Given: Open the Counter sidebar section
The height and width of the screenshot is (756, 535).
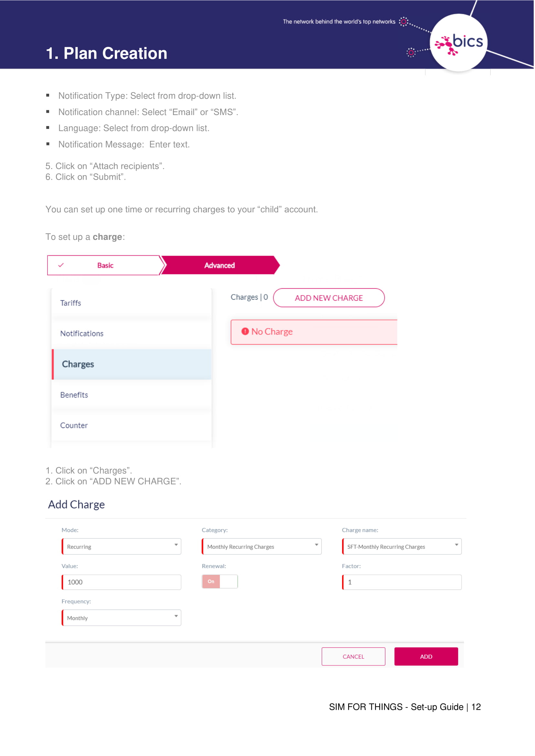Looking at the screenshot, I should [x=74, y=425].
